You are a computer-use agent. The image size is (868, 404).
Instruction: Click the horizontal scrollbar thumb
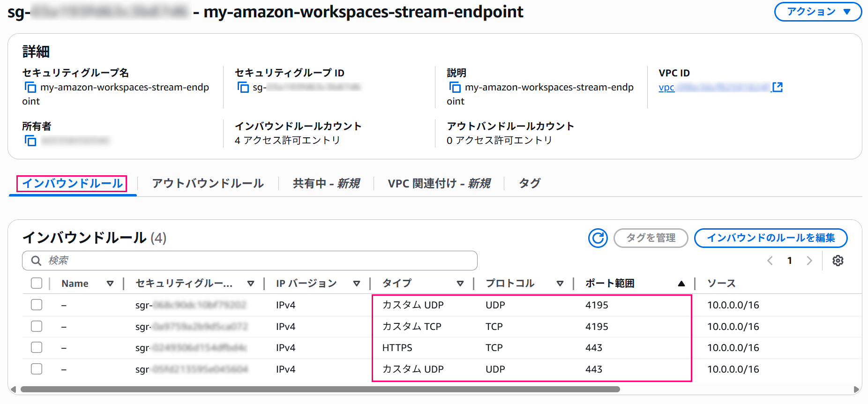click(x=320, y=389)
